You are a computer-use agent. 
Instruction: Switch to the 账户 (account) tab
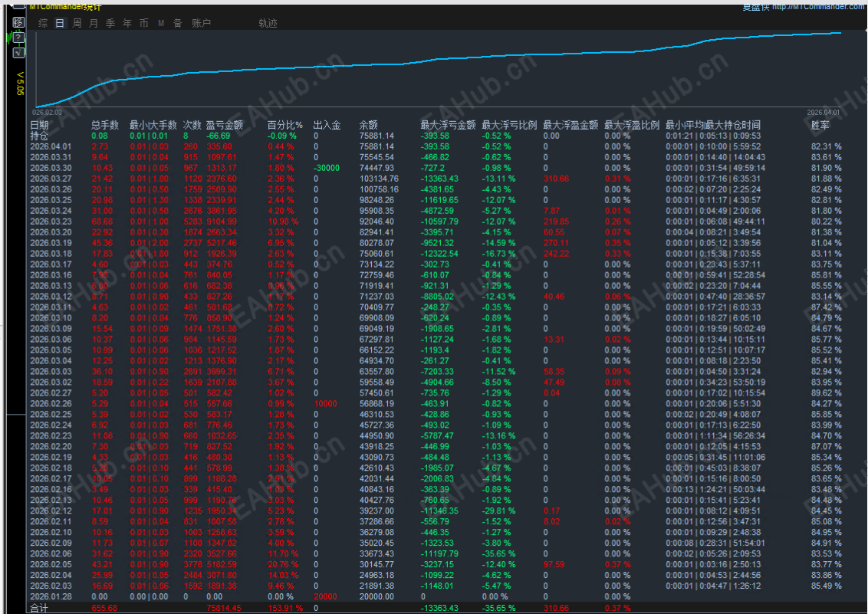point(201,23)
